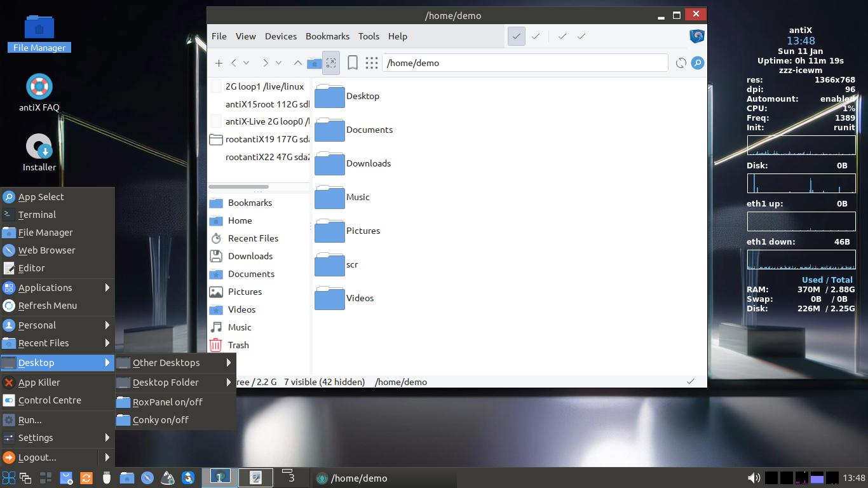Click the horizontal scrollbar under the devices list
Screen dimensions: 868x488
point(238,187)
